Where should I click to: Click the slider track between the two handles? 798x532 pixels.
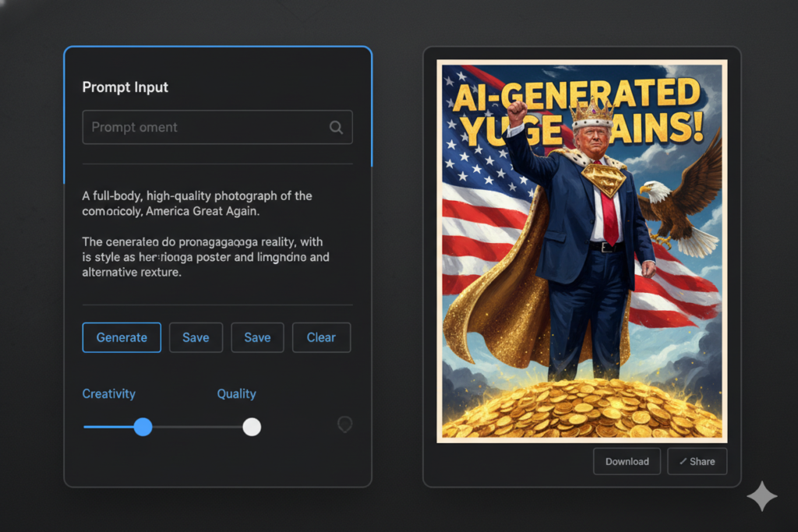click(x=197, y=427)
